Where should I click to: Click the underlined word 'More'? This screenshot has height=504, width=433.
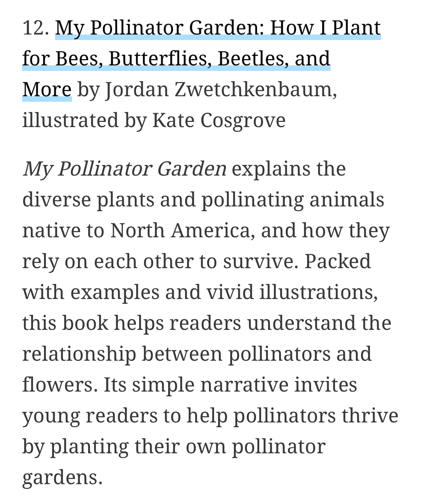coord(47,89)
